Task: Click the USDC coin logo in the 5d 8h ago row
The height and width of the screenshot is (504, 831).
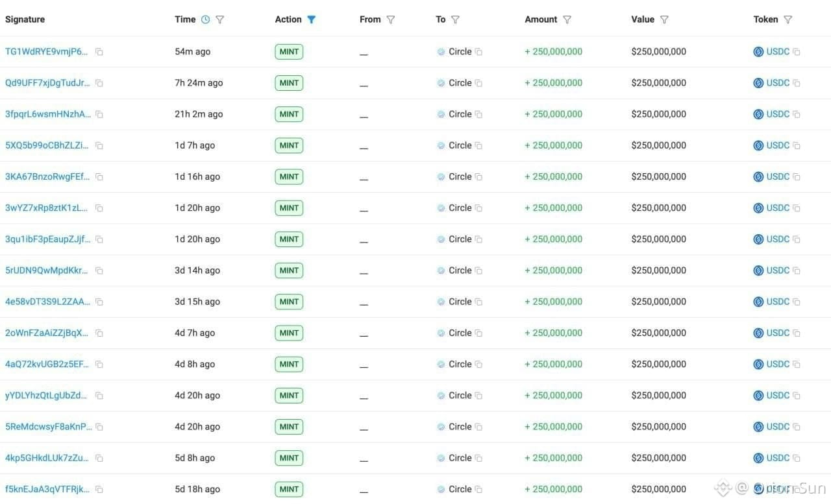Action: pos(758,458)
